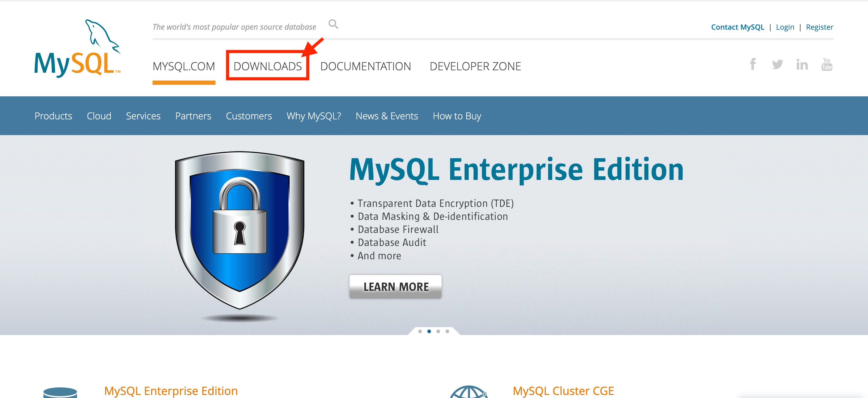Click the search magnifier icon

coord(333,24)
